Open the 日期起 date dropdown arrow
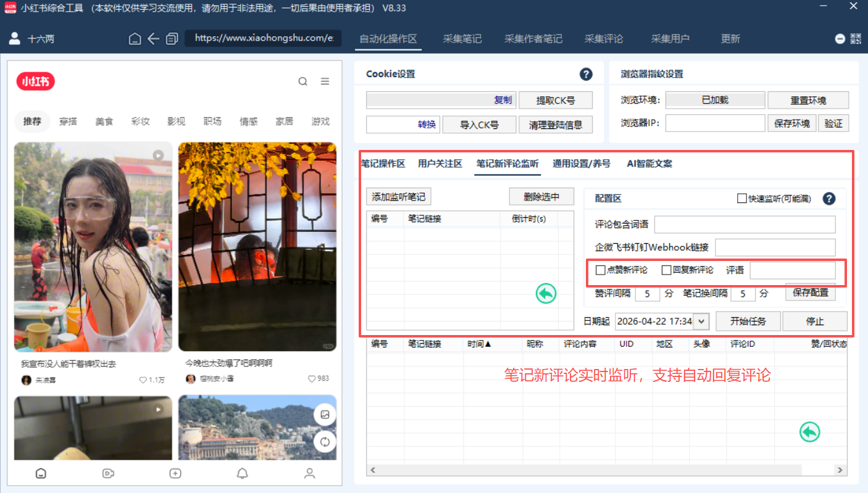The width and height of the screenshot is (868, 493). tap(701, 321)
